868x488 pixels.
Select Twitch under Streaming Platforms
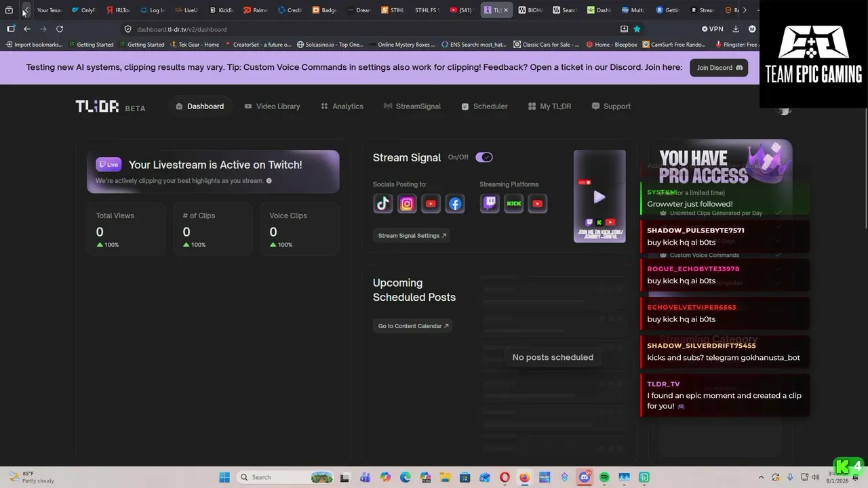(x=490, y=203)
